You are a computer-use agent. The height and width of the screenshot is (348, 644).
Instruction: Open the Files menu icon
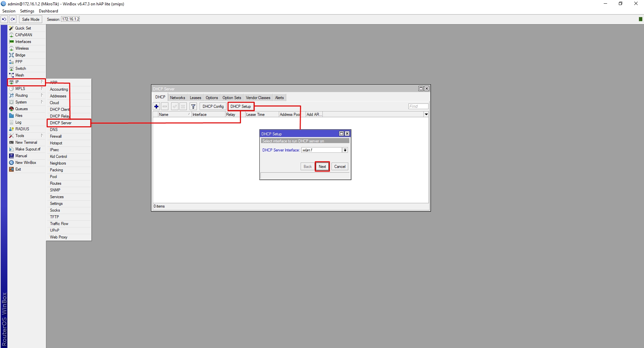(x=11, y=116)
